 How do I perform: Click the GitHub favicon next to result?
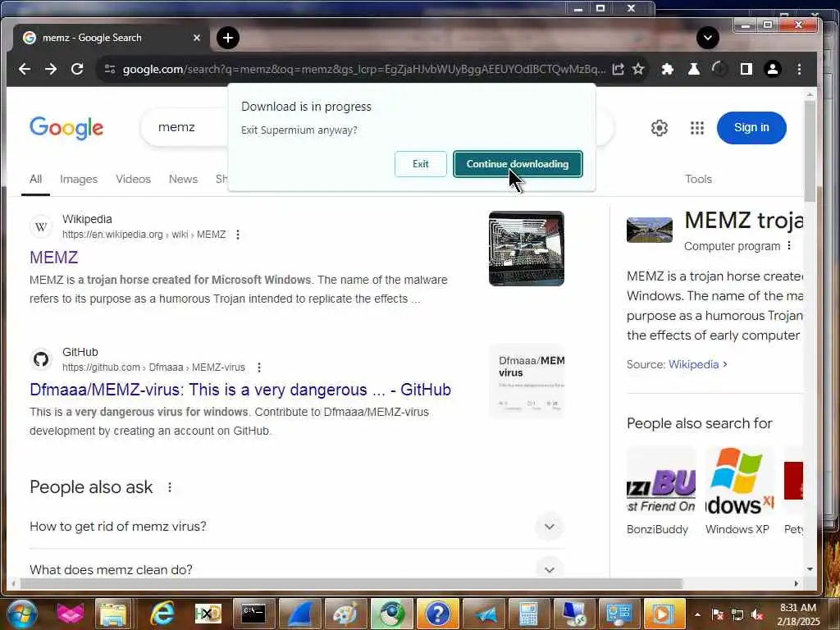[41, 359]
